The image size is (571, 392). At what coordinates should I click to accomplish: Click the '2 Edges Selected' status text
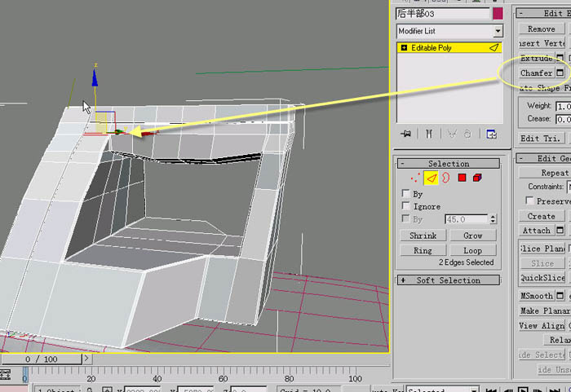(466, 262)
